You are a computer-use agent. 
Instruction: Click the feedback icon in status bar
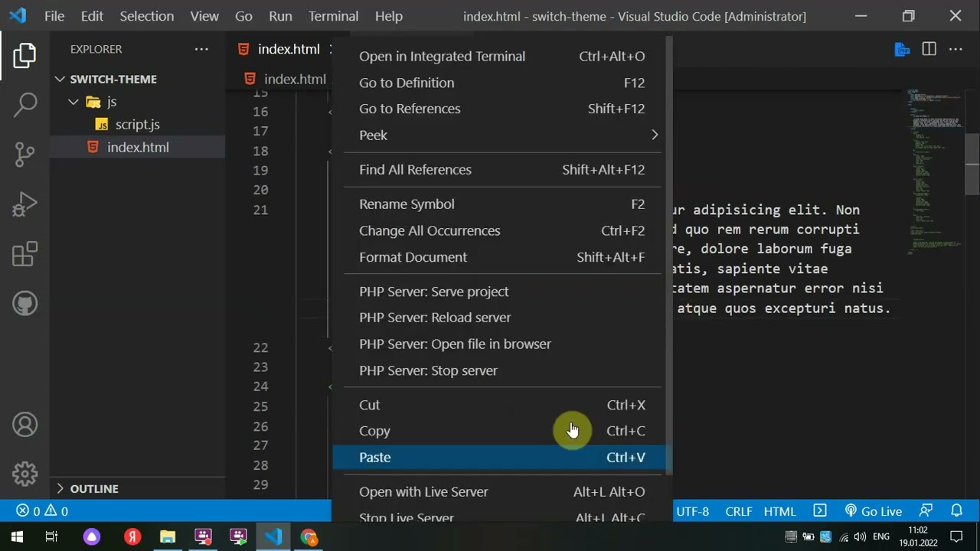coord(926,510)
